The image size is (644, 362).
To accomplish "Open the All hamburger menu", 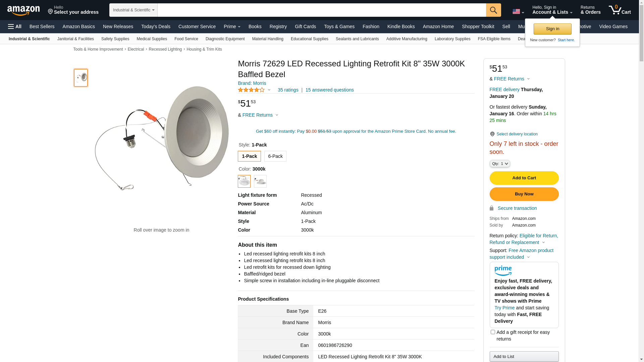I will click(x=15, y=26).
